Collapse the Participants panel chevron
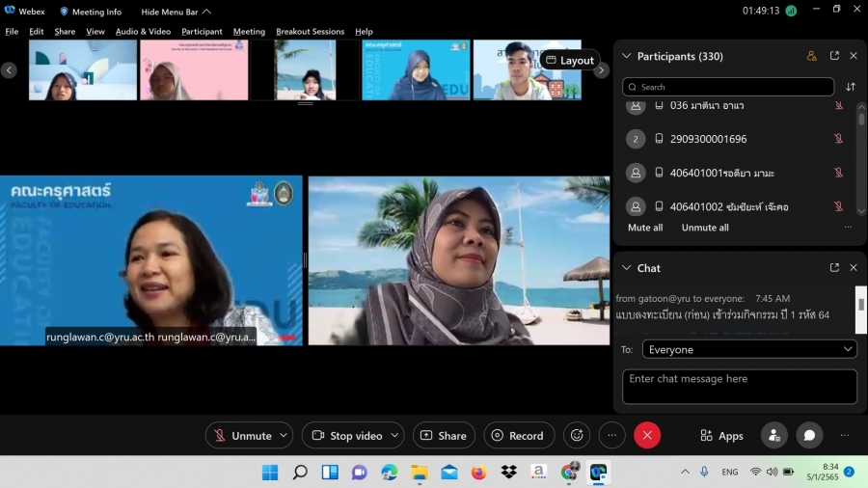The width and height of the screenshot is (868, 488). tap(626, 56)
